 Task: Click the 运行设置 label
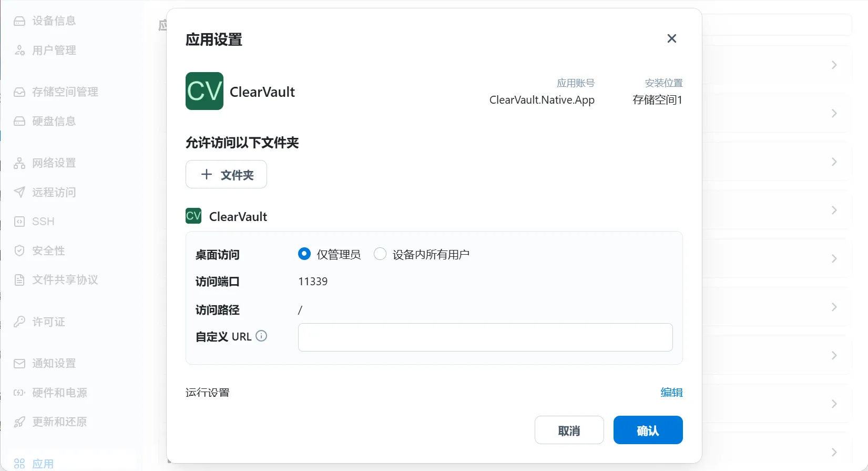click(208, 393)
